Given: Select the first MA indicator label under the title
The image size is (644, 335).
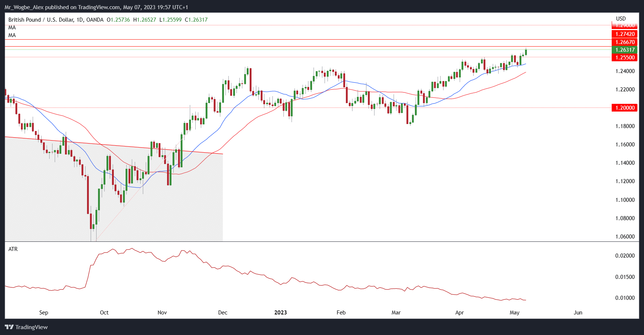Looking at the screenshot, I should coord(12,28).
